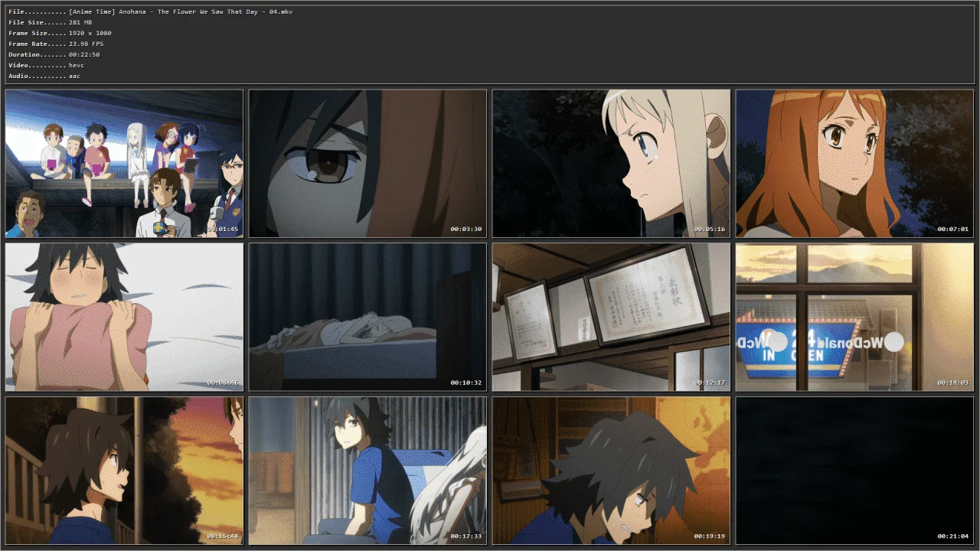This screenshot has height=551, width=980.
Task: Click the Video hevc line
Action: [x=47, y=66]
